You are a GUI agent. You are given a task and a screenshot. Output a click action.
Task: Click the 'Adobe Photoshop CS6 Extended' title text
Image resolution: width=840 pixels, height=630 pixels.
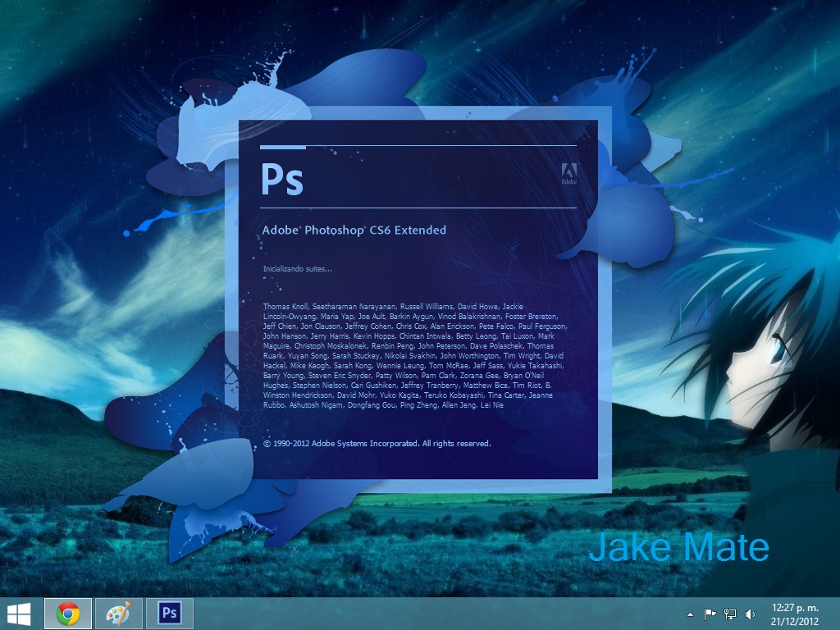(354, 231)
